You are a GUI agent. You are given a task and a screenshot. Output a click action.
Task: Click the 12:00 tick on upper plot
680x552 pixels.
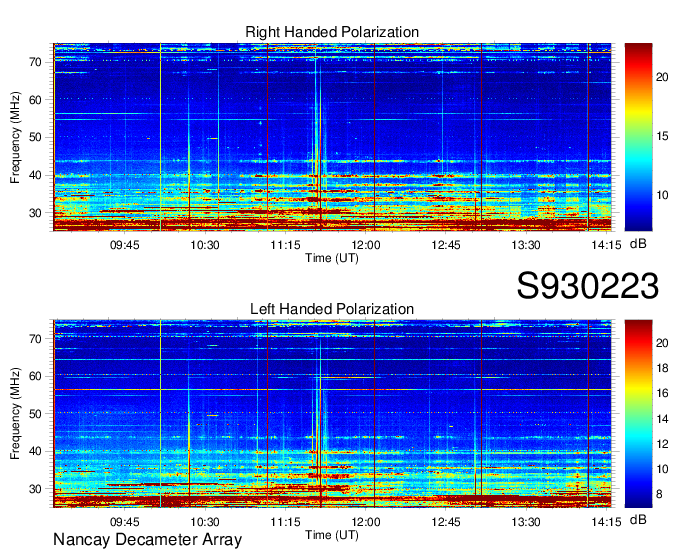[x=366, y=245]
